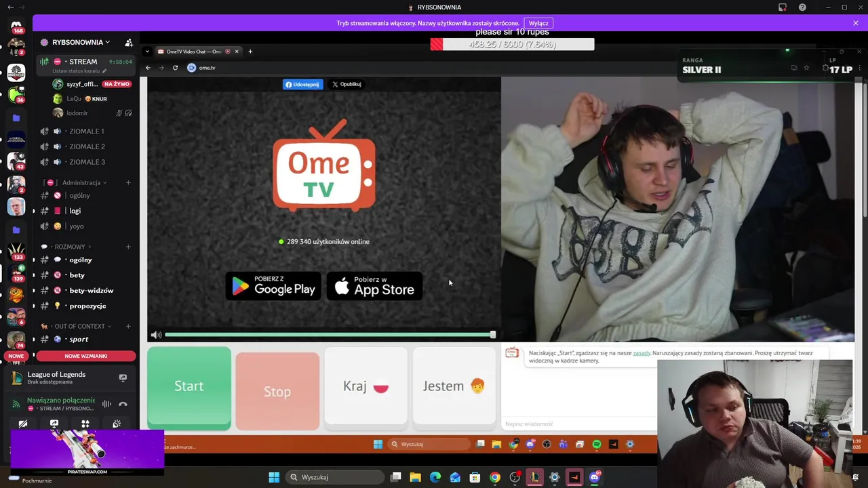Open Windows Start menu on taskbar
868x488 pixels.
point(274,477)
